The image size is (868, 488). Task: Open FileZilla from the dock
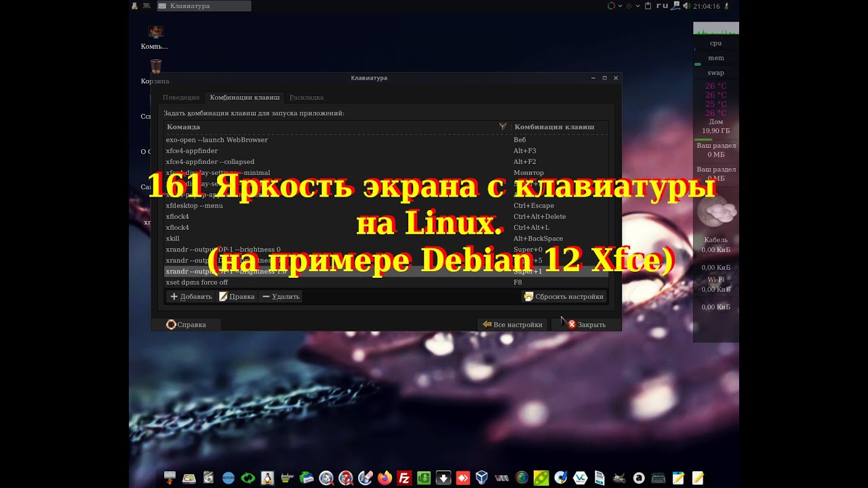405,478
